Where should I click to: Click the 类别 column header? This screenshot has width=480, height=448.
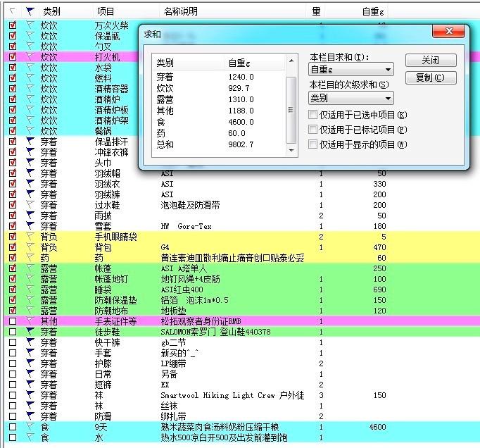[51, 12]
